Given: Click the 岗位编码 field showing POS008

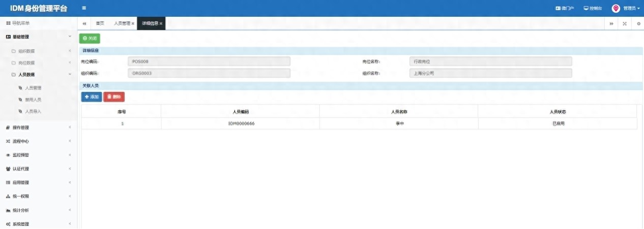Looking at the screenshot, I should click(x=209, y=61).
